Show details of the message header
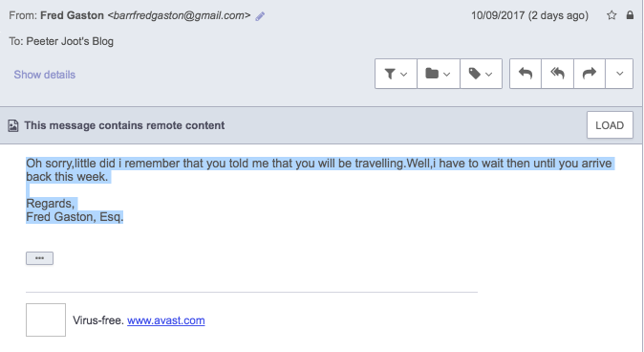This screenshot has height=352, width=644. click(44, 75)
